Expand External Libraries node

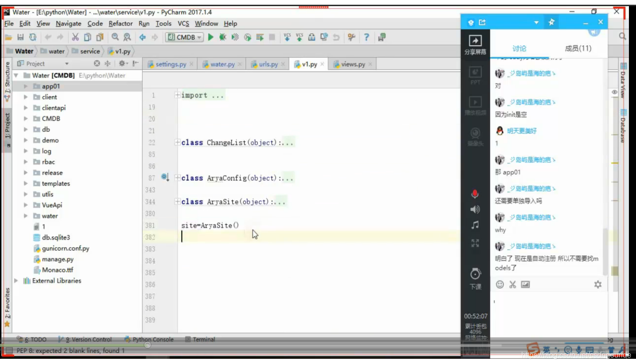point(17,280)
